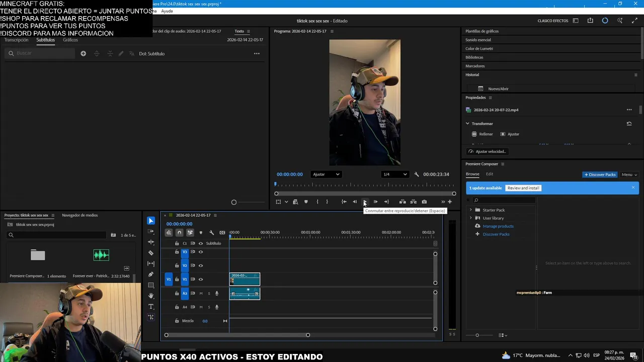Screen dimensions: 644x362
Task: Click the Export Frame camera icon
Action: (x=424, y=202)
